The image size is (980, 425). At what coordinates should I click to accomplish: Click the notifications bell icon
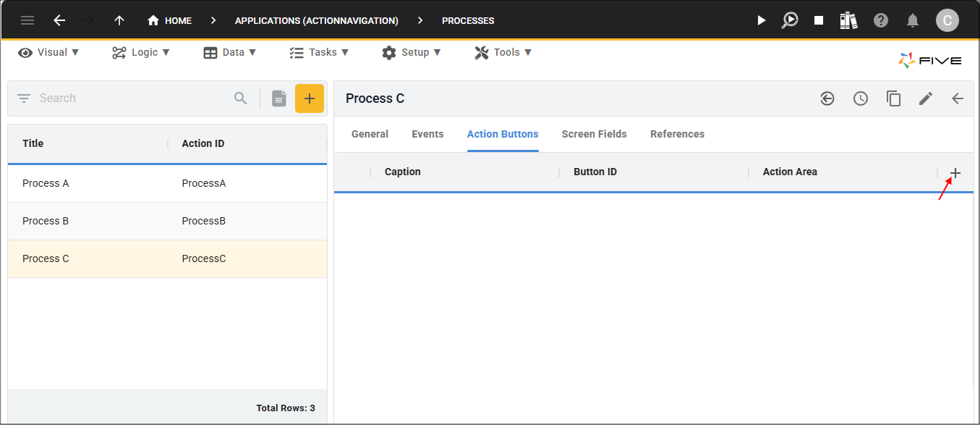click(x=913, y=20)
